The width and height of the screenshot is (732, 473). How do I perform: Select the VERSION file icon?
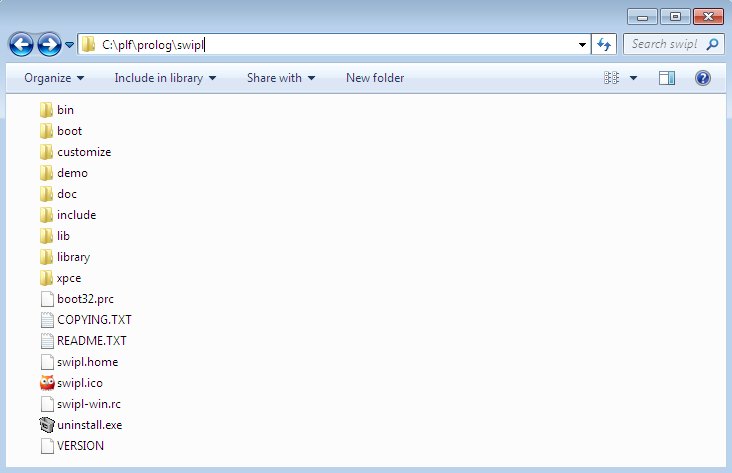(x=47, y=446)
